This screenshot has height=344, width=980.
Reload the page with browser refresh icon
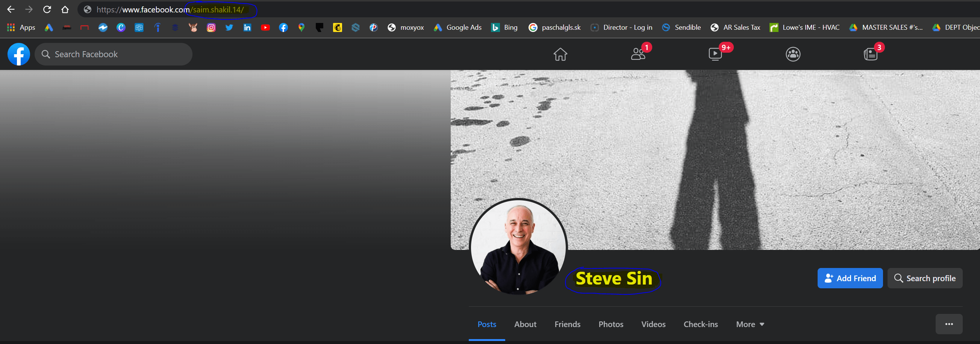point(47,9)
